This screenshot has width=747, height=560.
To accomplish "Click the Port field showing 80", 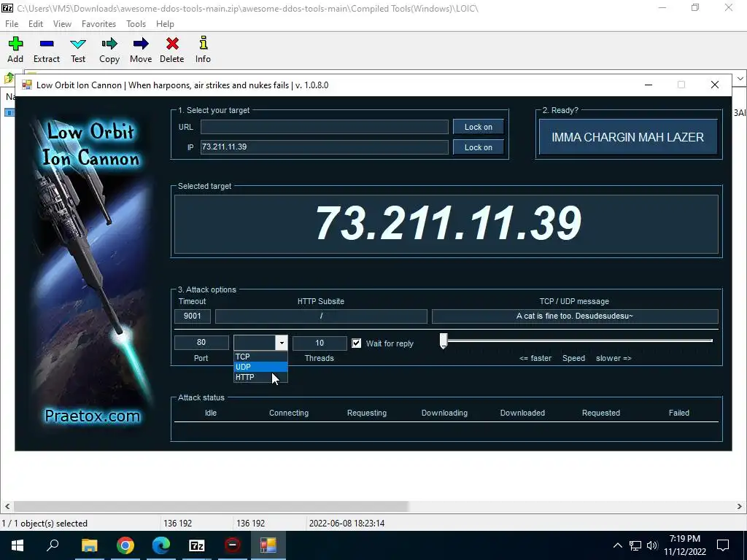I will (201, 343).
